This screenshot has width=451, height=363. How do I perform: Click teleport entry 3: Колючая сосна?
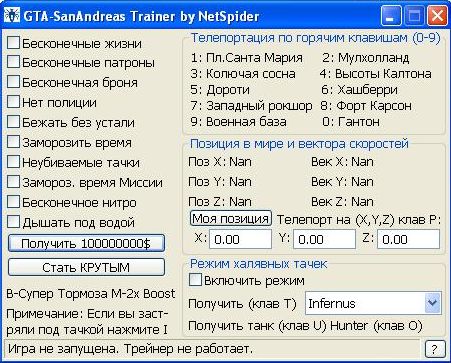(x=243, y=74)
